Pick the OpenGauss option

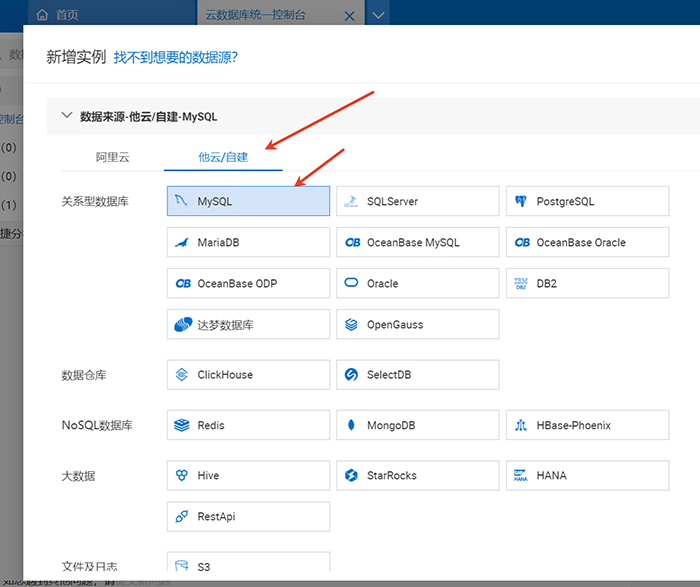417,324
